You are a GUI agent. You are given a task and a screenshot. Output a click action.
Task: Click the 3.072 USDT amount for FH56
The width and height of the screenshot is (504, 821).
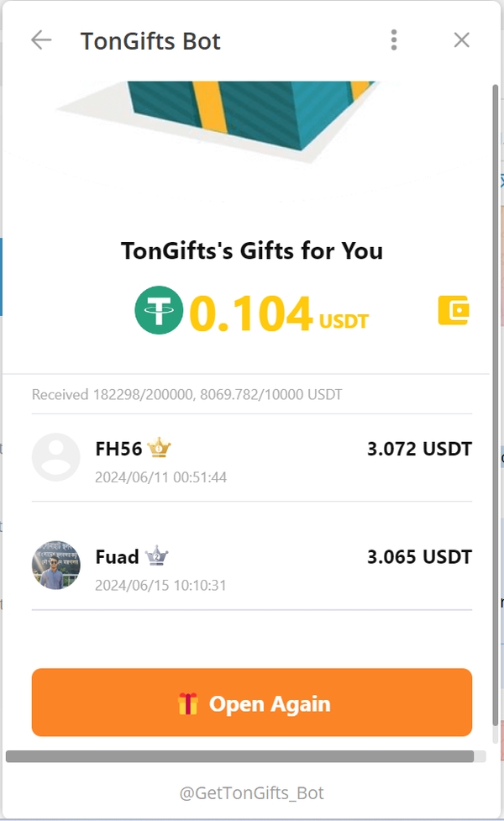point(419,448)
